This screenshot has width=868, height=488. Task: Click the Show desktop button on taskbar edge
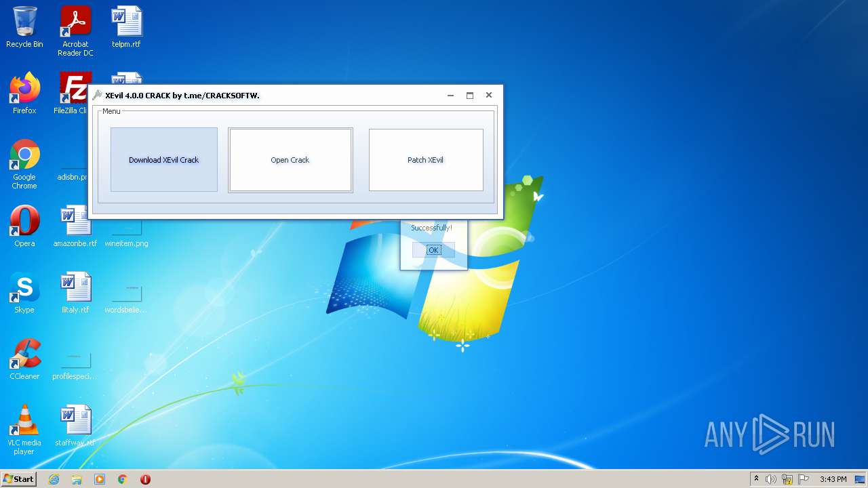(861, 479)
